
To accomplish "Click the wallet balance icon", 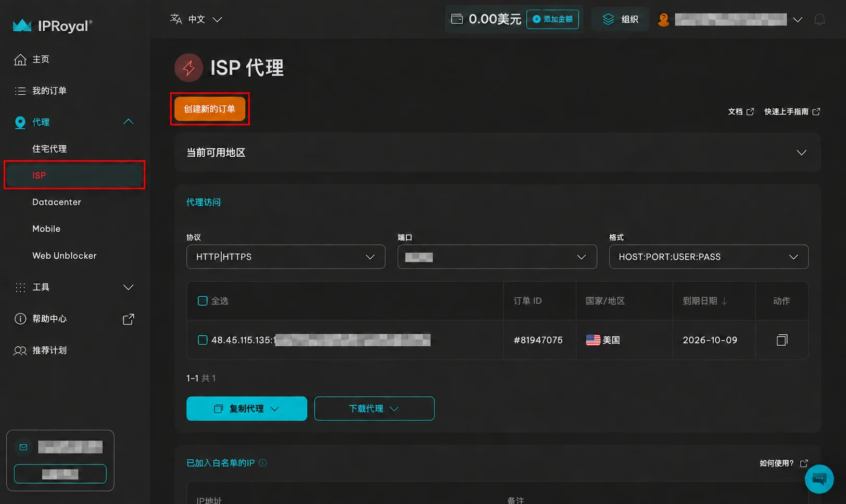I will 457,19.
